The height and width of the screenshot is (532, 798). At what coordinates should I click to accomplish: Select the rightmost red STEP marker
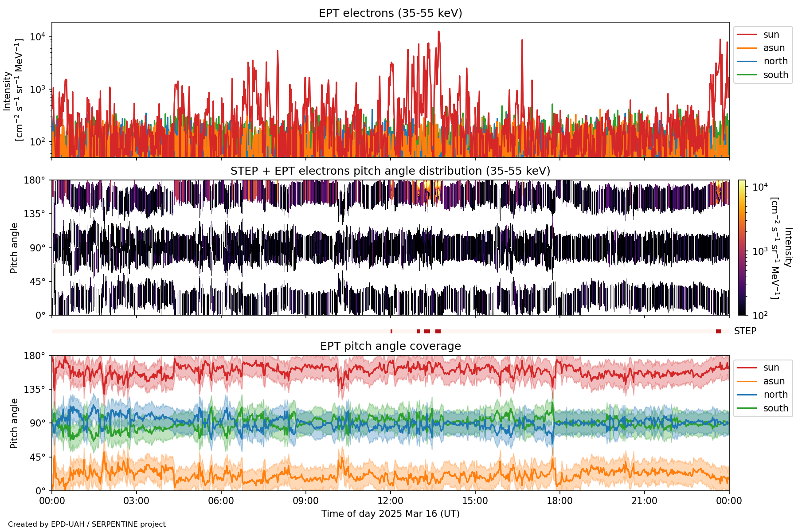coord(718,332)
